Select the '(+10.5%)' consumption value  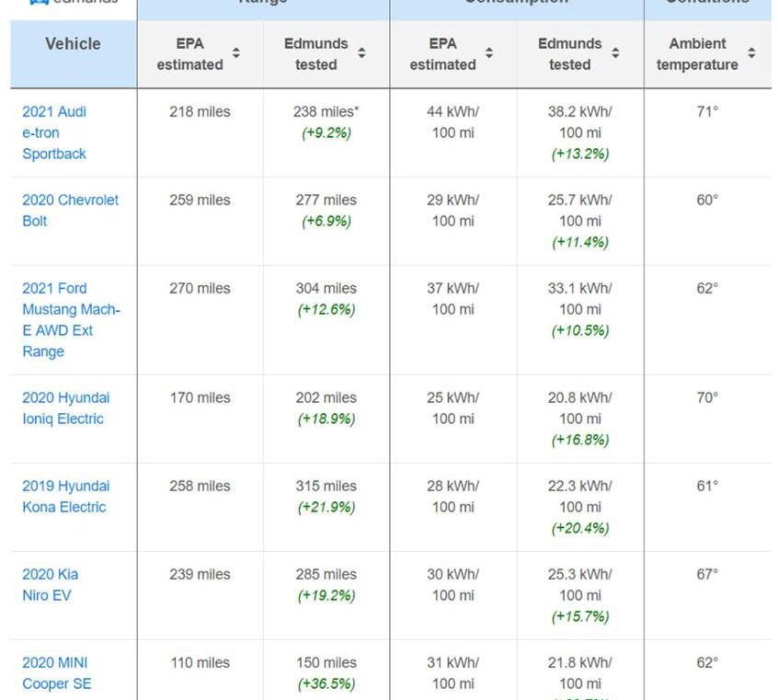[580, 330]
